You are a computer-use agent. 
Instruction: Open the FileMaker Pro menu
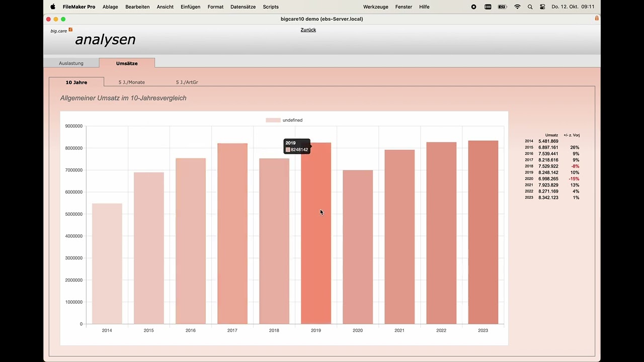79,7
